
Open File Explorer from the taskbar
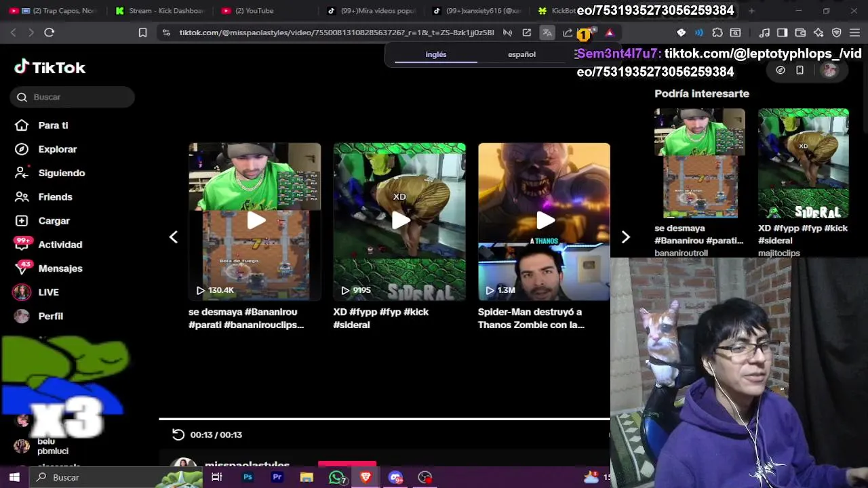307,477
